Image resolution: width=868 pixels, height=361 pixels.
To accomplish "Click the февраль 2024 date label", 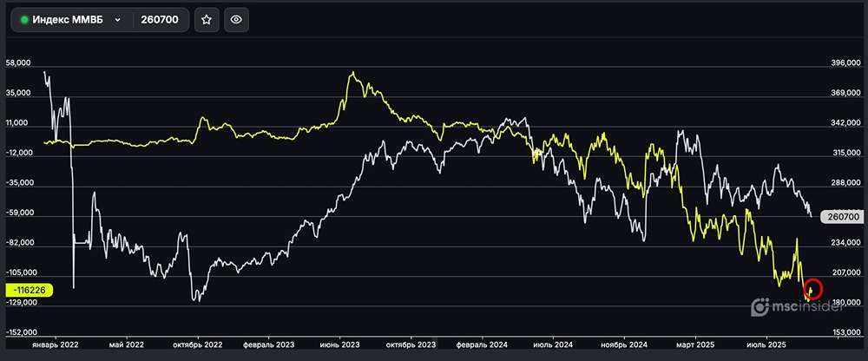I will click(x=482, y=345).
